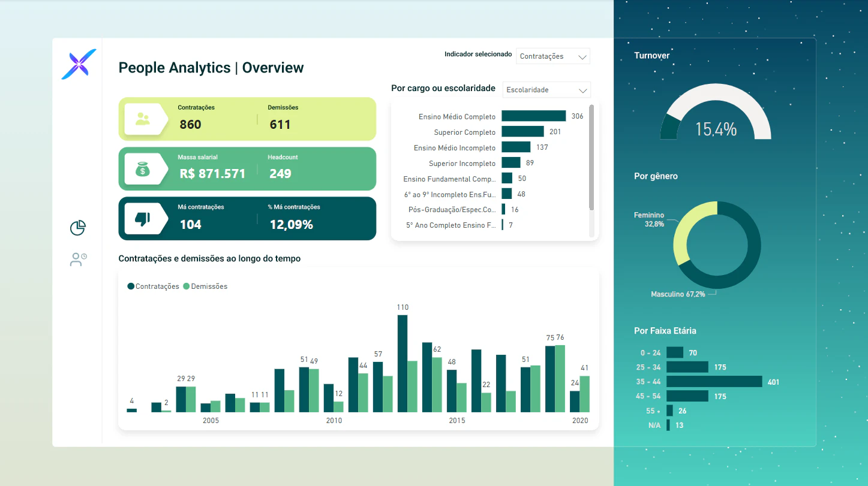Click the Por gênero heading
Viewport: 868px width, 486px height.
(x=656, y=176)
